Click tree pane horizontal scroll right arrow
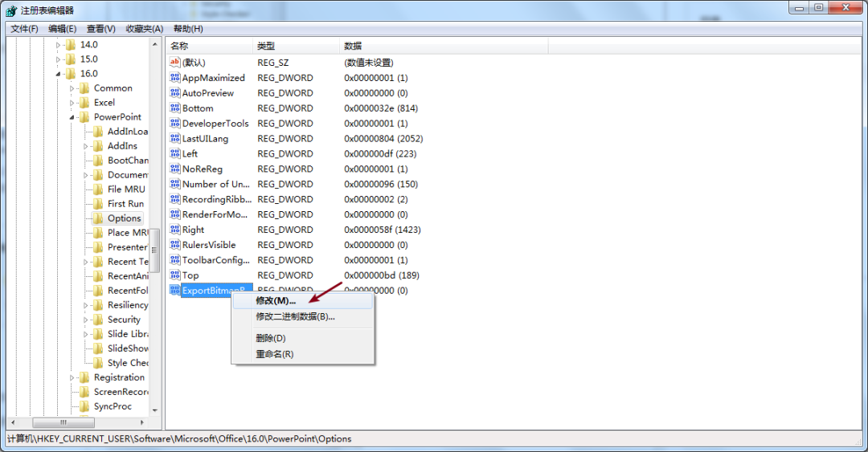Screen dimensions: 868x452 [x=142, y=422]
